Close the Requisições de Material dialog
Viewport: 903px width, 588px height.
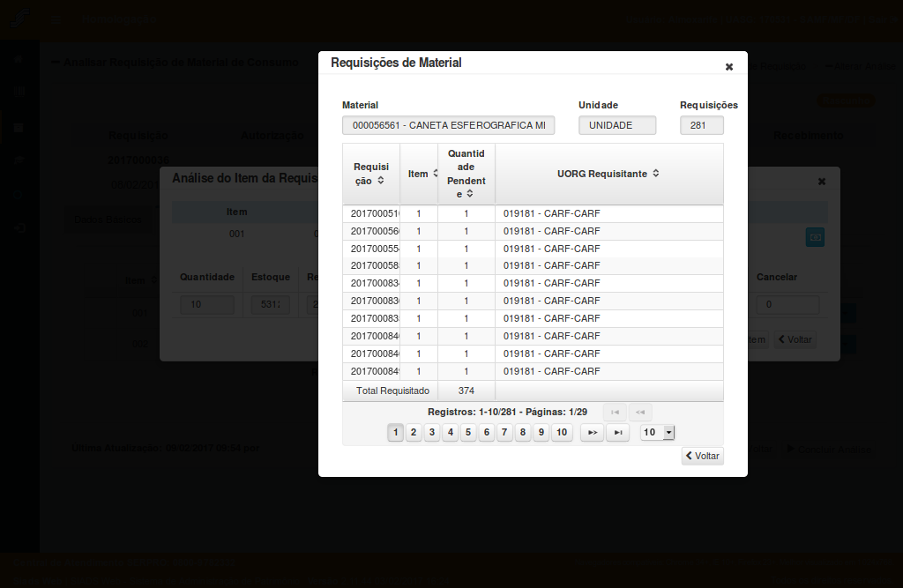tap(729, 67)
